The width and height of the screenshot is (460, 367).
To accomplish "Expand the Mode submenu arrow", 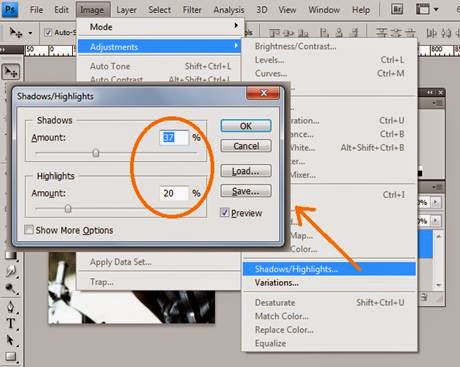I will 236,25.
